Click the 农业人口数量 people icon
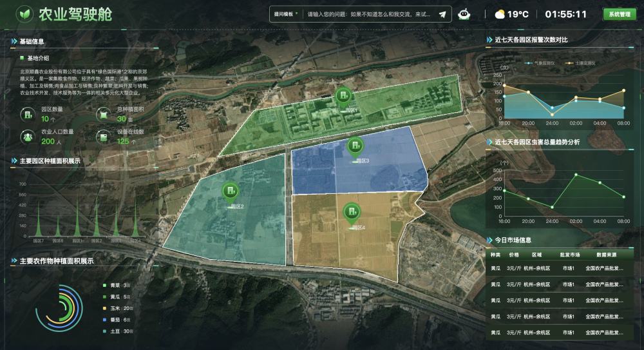 pos(28,137)
